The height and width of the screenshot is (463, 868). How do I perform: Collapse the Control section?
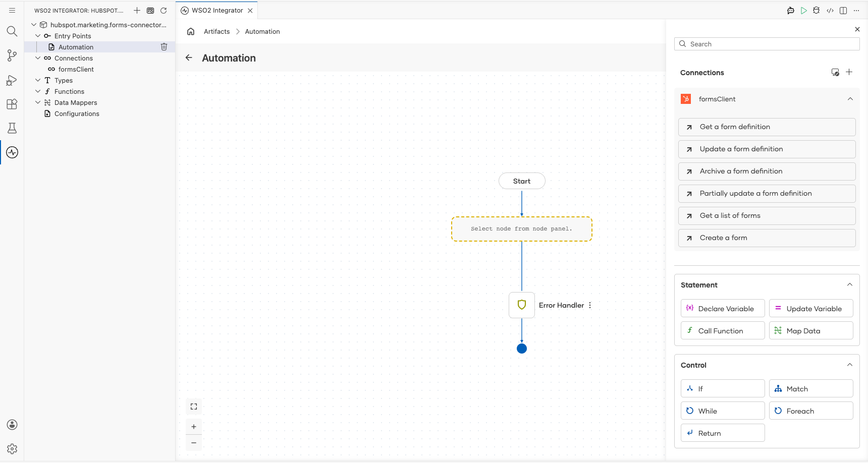coord(850,365)
